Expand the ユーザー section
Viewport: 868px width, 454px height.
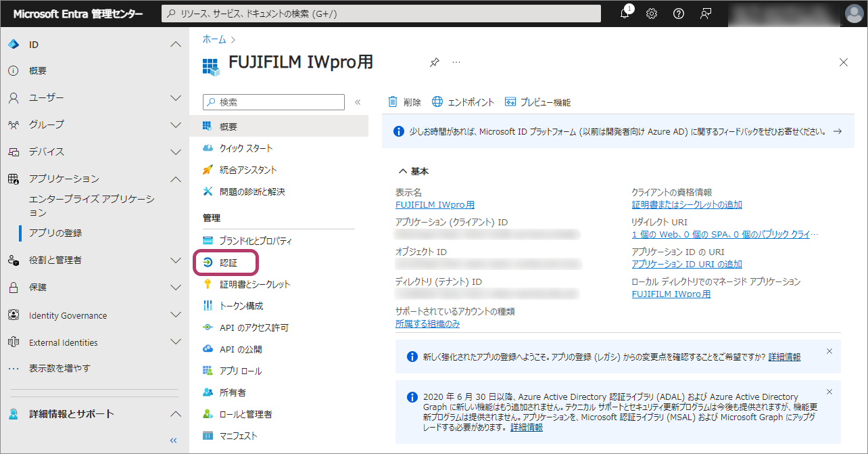coord(175,98)
